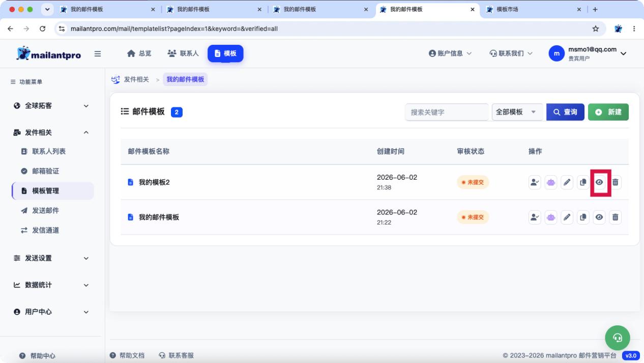Click the mailantpro logo
This screenshot has width=644, height=363.
tap(48, 54)
